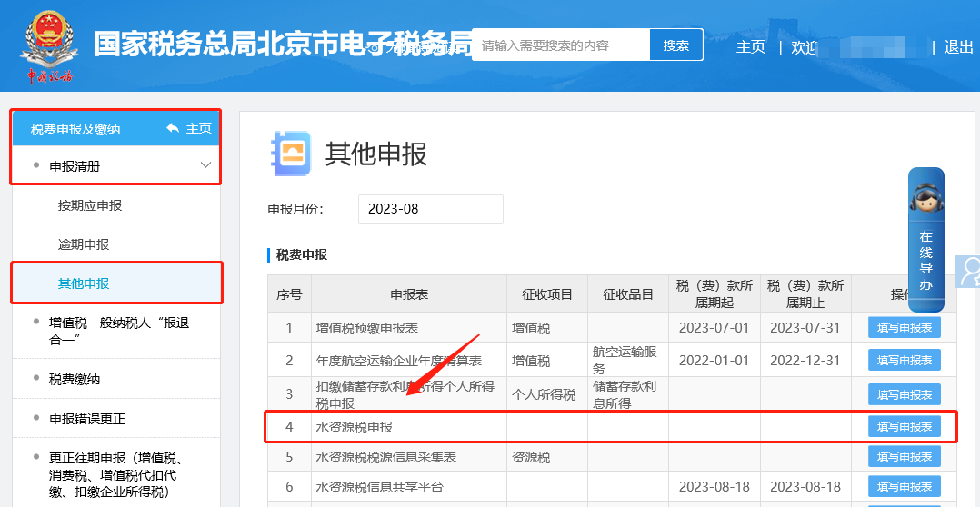The width and height of the screenshot is (980, 507).
Task: Click the return arrow icon beside 主页 in sidebar
Action: [173, 129]
